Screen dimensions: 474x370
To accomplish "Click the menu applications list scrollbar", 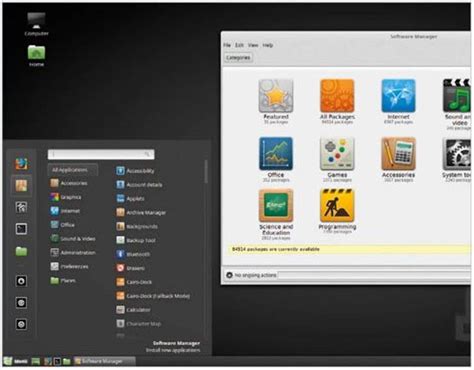I will point(206,172).
